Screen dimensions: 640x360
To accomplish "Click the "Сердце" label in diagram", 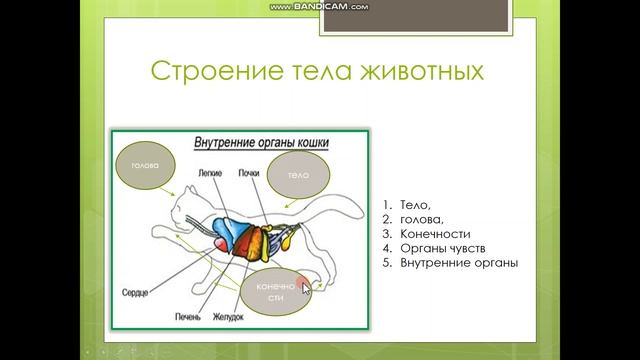I will 135,293.
